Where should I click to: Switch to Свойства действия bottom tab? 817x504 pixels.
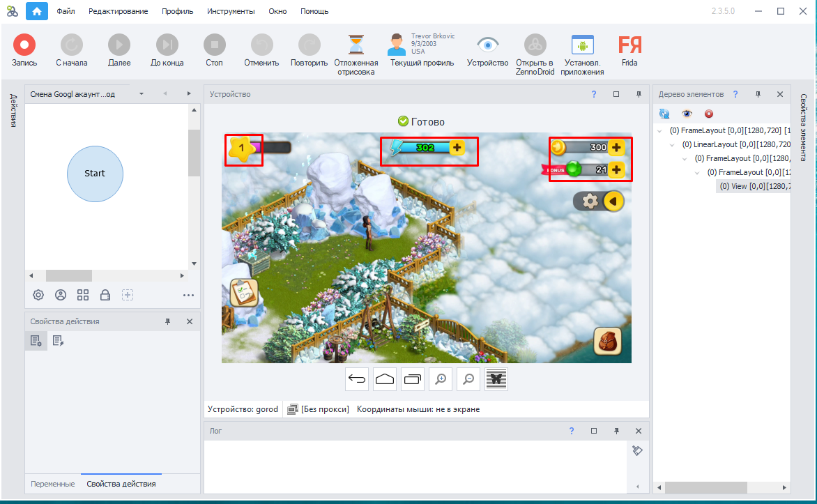tap(121, 484)
